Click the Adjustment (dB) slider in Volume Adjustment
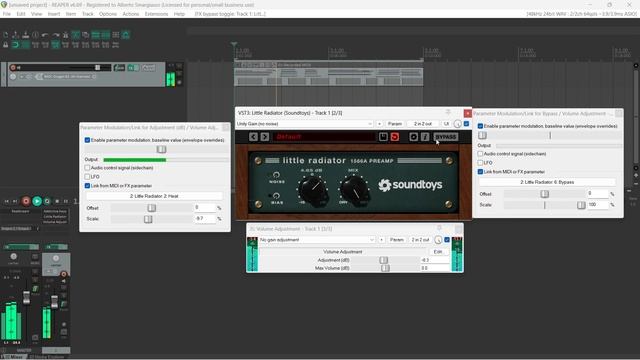 384,260
